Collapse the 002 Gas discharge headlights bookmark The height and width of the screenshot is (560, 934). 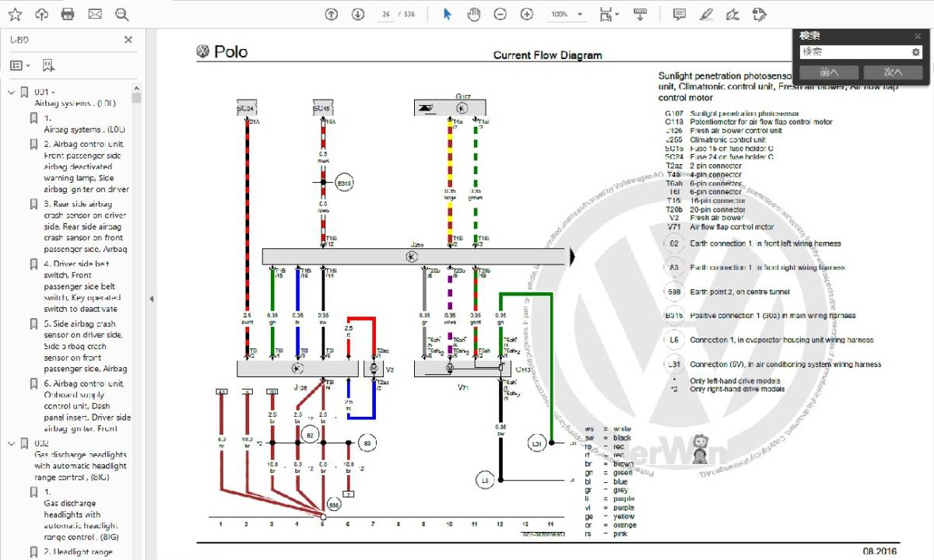point(11,443)
